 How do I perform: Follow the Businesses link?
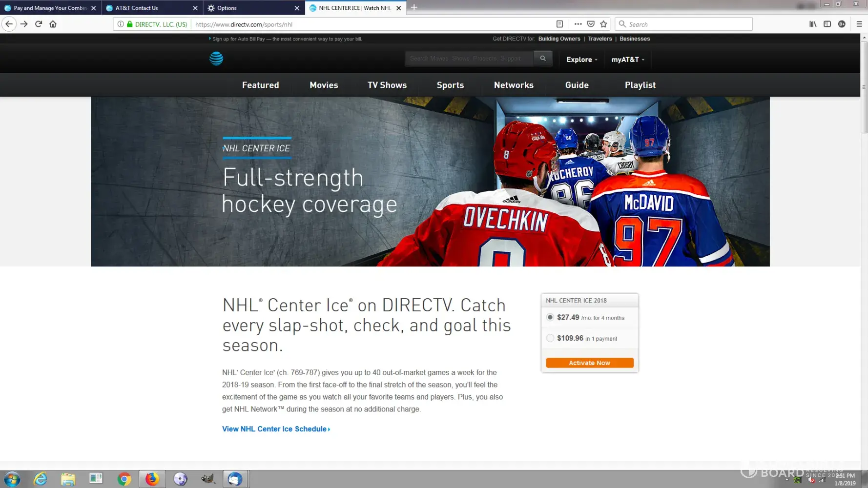pyautogui.click(x=635, y=39)
